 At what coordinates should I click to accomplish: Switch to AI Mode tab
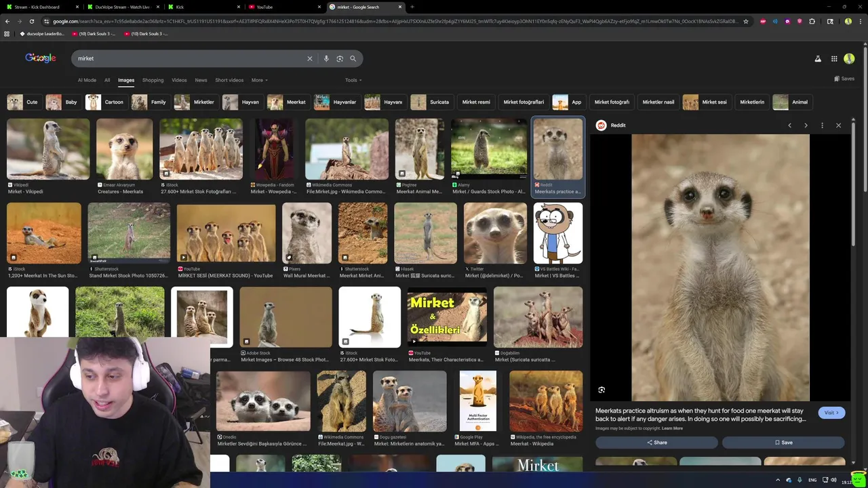87,80
